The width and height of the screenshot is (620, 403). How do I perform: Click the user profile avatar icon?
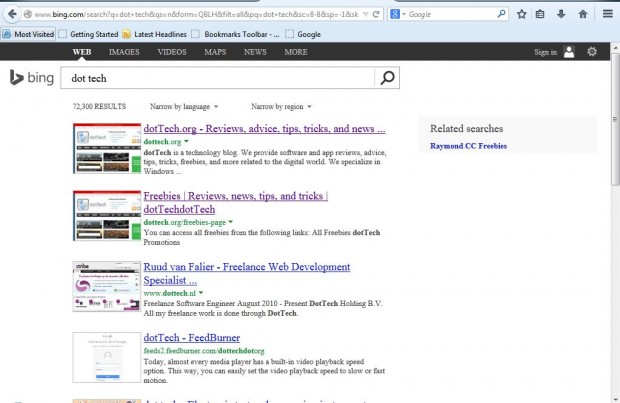click(569, 52)
